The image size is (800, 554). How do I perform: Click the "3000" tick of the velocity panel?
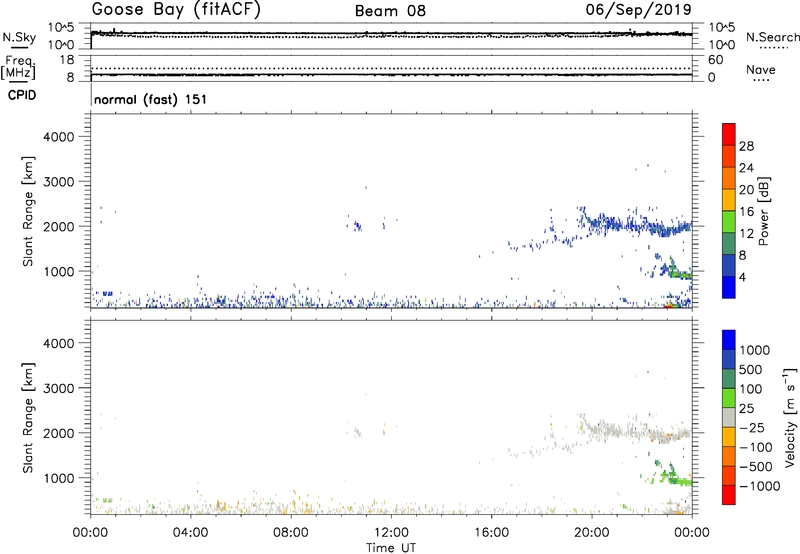(59, 388)
